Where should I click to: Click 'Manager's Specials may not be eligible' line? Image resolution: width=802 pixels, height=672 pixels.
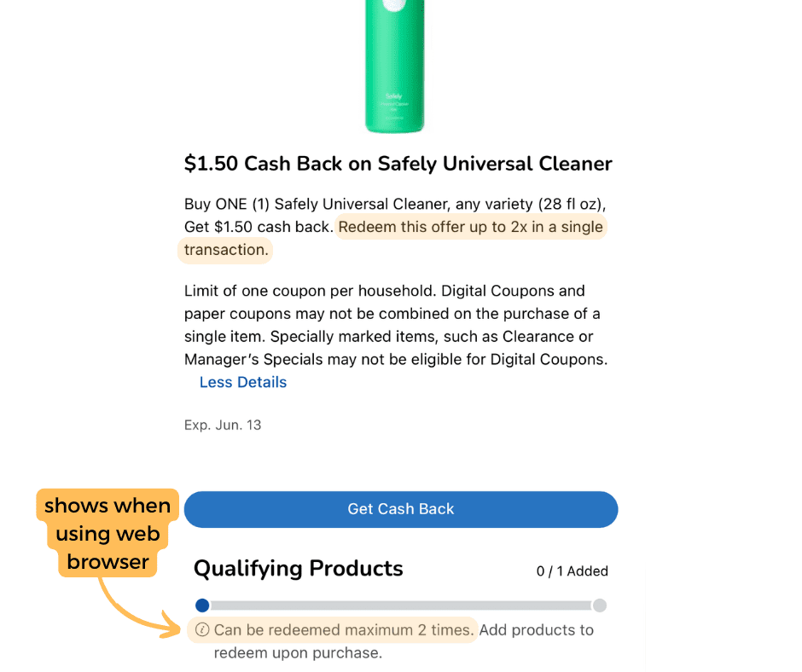point(396,360)
